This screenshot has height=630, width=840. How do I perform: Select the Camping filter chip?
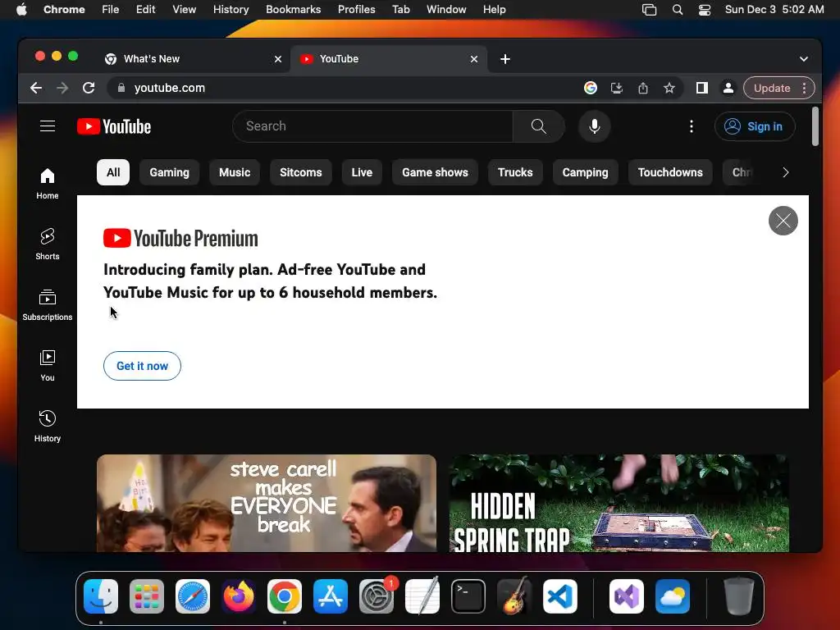585,172
